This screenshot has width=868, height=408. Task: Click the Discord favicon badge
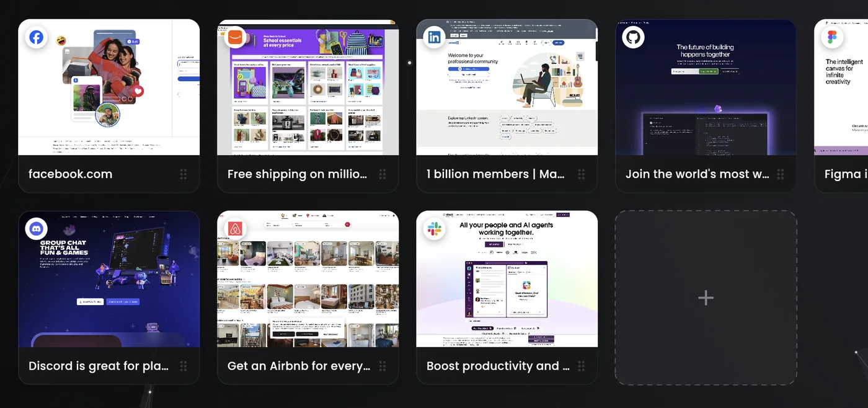coord(37,229)
